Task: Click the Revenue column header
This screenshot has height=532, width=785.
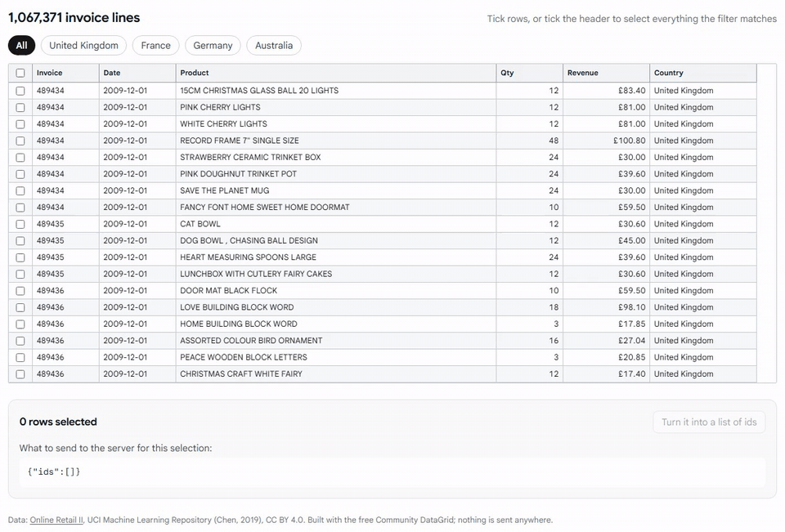Action: point(606,73)
